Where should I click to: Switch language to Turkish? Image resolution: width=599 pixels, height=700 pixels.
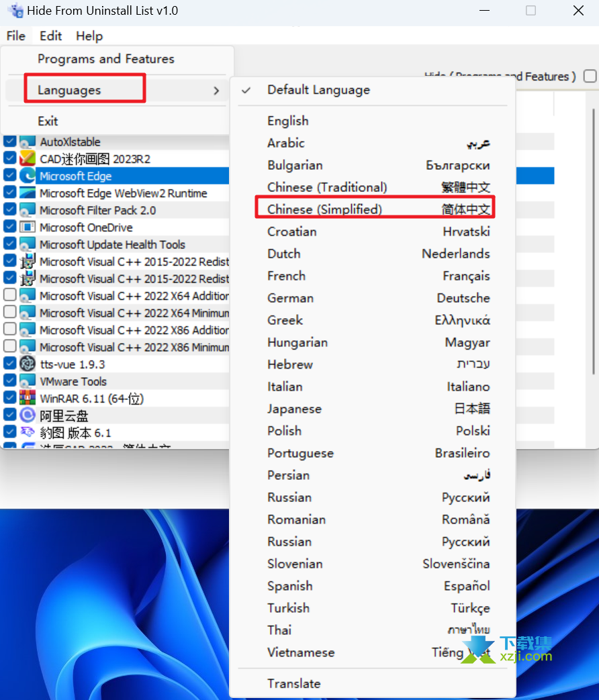click(x=373, y=608)
